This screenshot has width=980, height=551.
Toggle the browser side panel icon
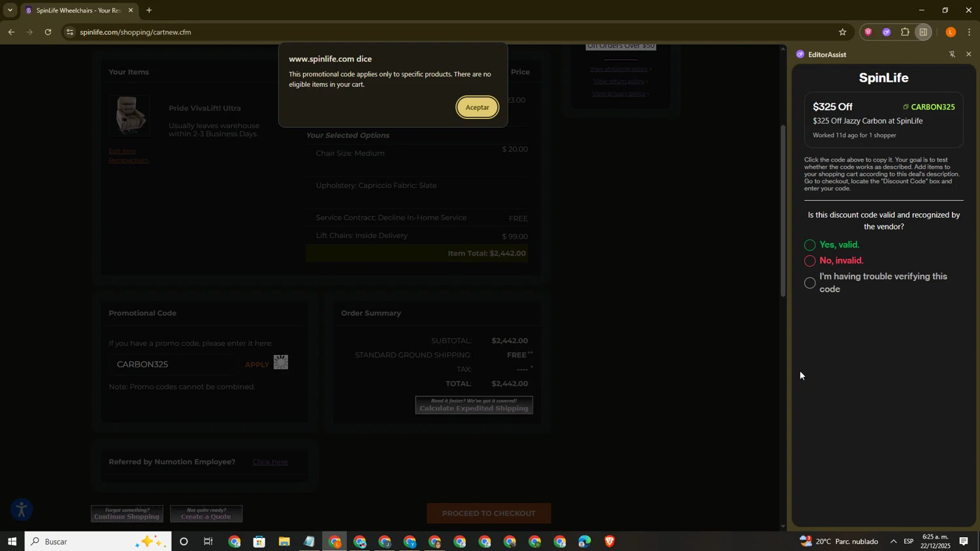coord(923,32)
